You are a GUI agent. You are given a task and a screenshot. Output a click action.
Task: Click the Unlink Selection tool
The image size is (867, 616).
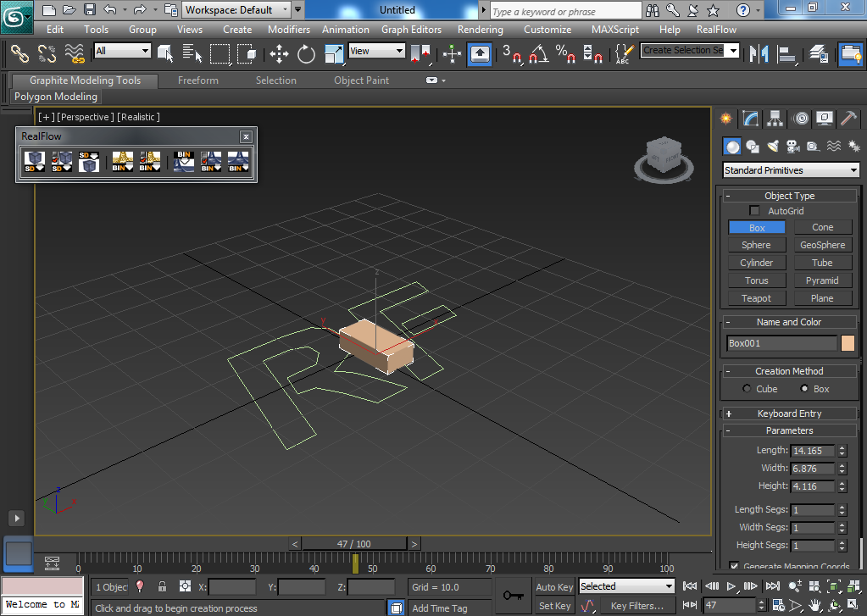[47, 53]
